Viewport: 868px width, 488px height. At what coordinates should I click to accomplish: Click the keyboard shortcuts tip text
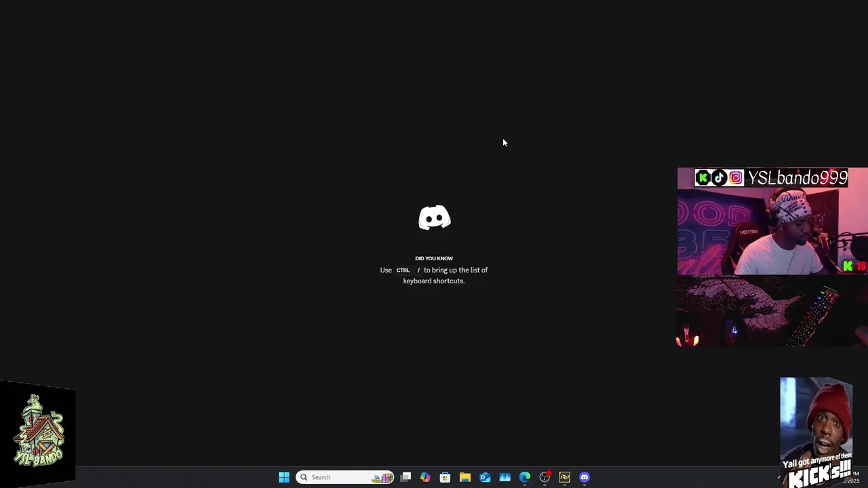pyautogui.click(x=434, y=275)
